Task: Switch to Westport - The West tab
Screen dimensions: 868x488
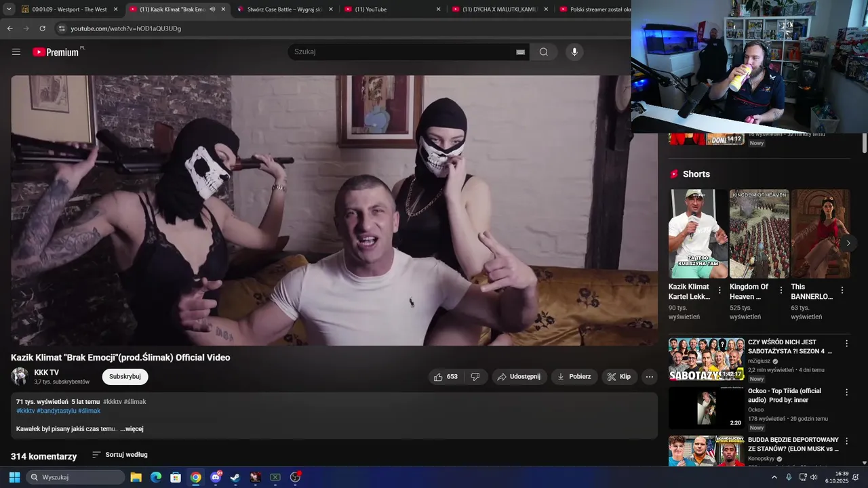Action: 69,9
